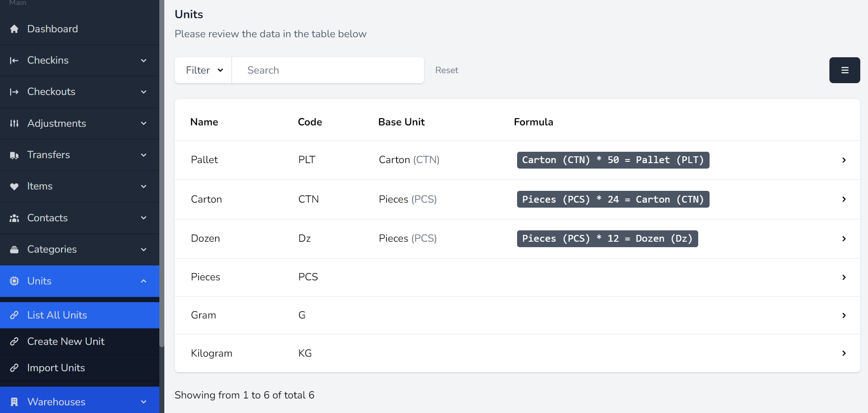Select Create New Unit menu item
Image resolution: width=868 pixels, height=413 pixels.
(66, 341)
